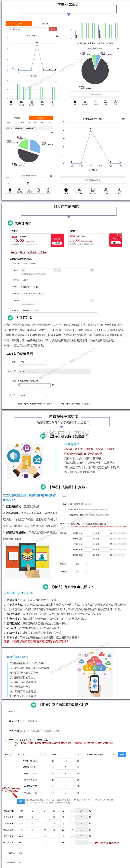Viewport: 130px width, 868px height.
Task: Click the green cap icon beside 优惠券功能
Action: (x=10, y=223)
